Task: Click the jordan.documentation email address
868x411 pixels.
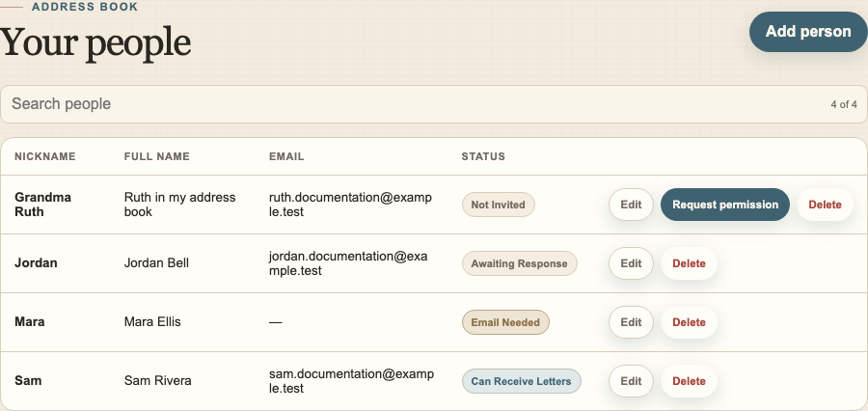Action: (348, 263)
